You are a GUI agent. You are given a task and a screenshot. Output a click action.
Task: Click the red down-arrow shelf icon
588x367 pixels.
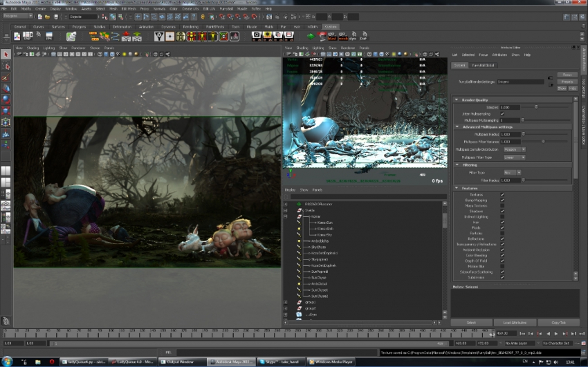(x=126, y=37)
